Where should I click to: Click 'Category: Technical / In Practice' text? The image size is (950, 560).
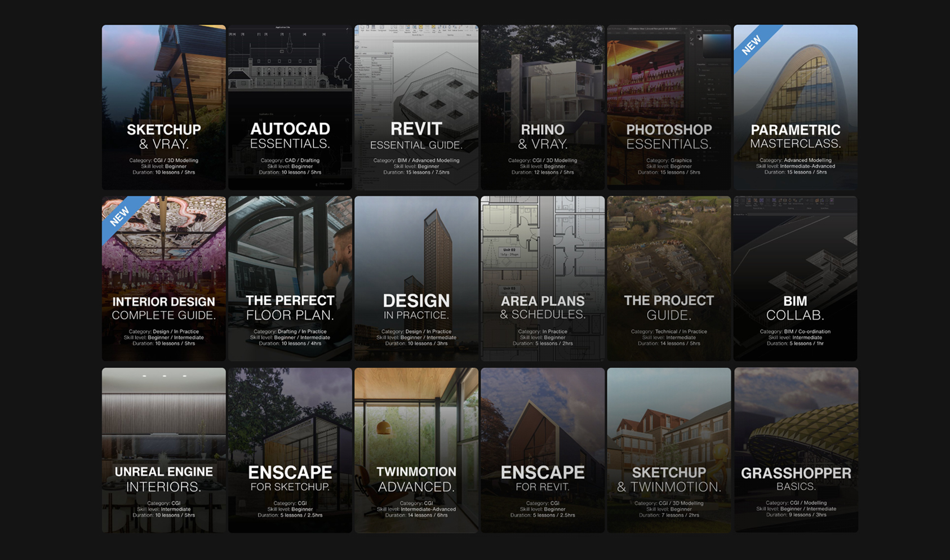pos(668,332)
